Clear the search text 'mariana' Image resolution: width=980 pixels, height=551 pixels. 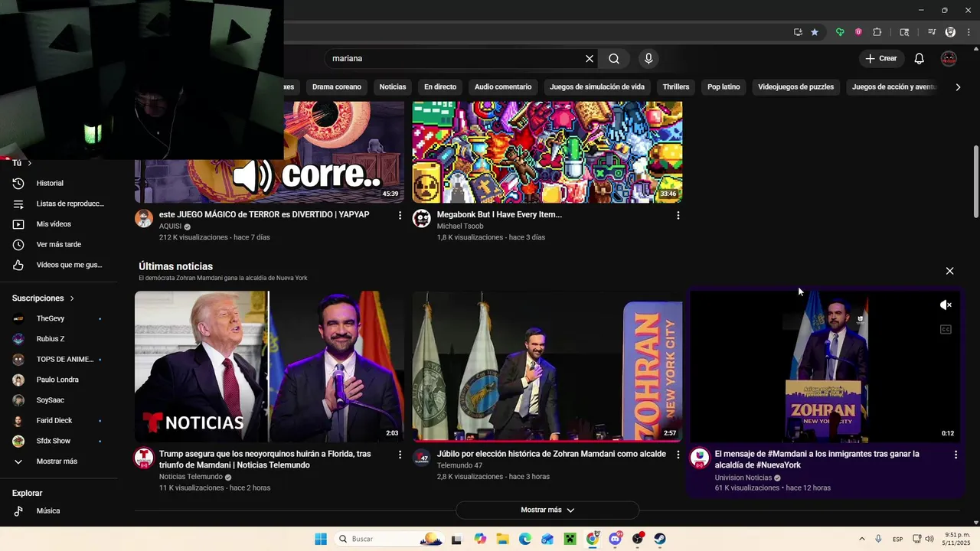point(590,59)
